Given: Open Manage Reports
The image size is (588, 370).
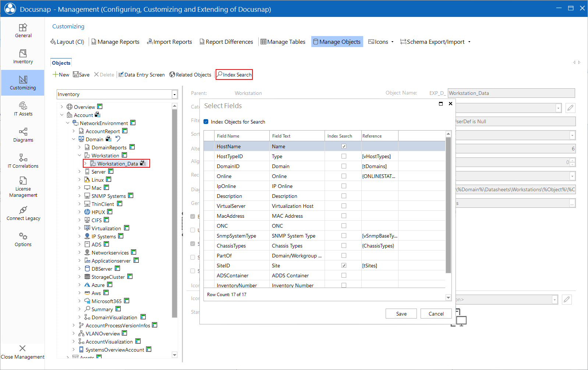Looking at the screenshot, I should pos(115,42).
